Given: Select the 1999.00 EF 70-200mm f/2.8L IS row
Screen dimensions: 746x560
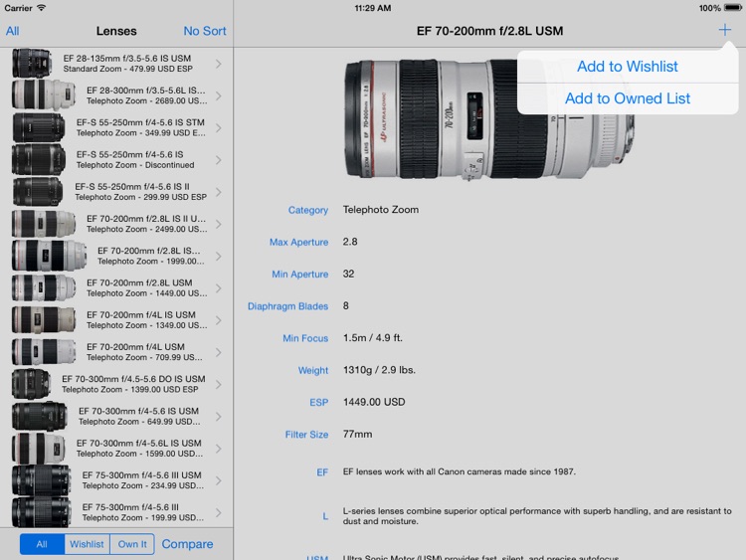Looking at the screenshot, I should pyautogui.click(x=116, y=256).
